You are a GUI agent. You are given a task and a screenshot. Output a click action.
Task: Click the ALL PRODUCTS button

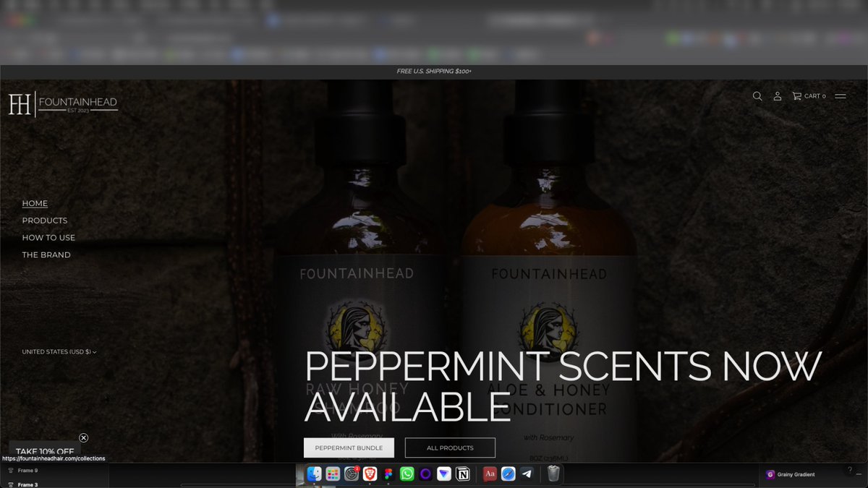point(450,448)
